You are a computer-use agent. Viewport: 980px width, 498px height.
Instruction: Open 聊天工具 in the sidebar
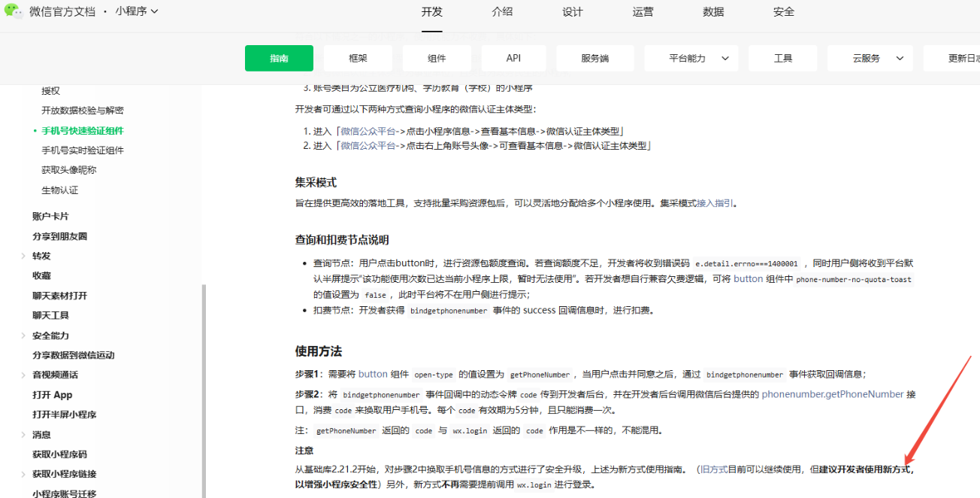point(50,315)
